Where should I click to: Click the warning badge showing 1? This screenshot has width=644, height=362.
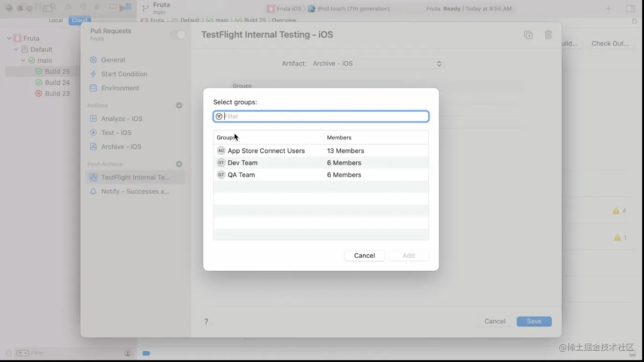point(619,238)
